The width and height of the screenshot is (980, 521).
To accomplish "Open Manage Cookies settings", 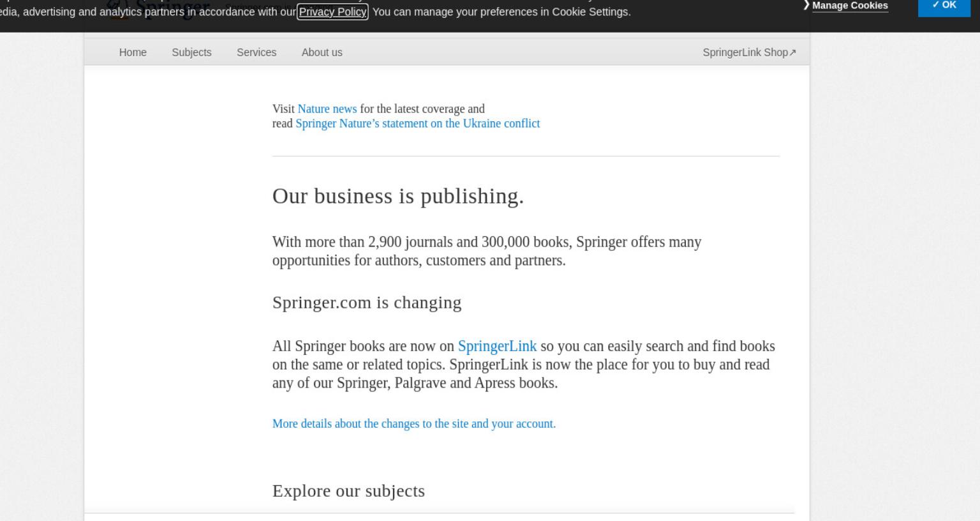I will [x=850, y=5].
